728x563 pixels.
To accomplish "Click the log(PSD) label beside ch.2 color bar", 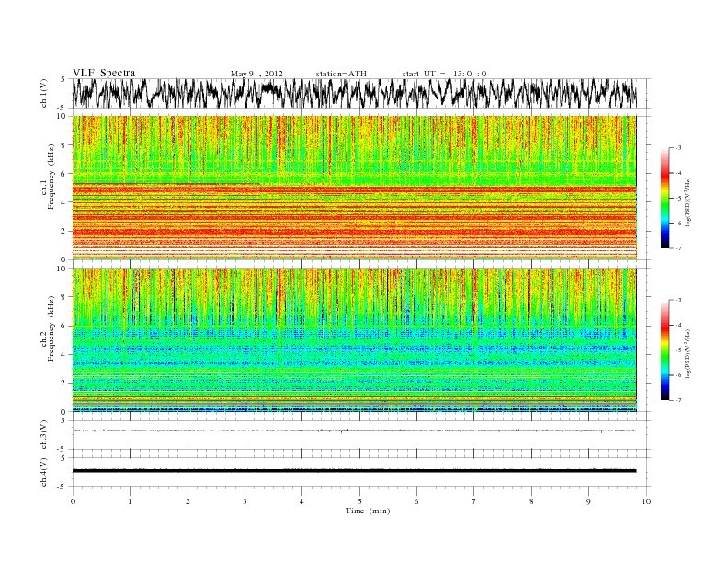I will pyautogui.click(x=688, y=352).
